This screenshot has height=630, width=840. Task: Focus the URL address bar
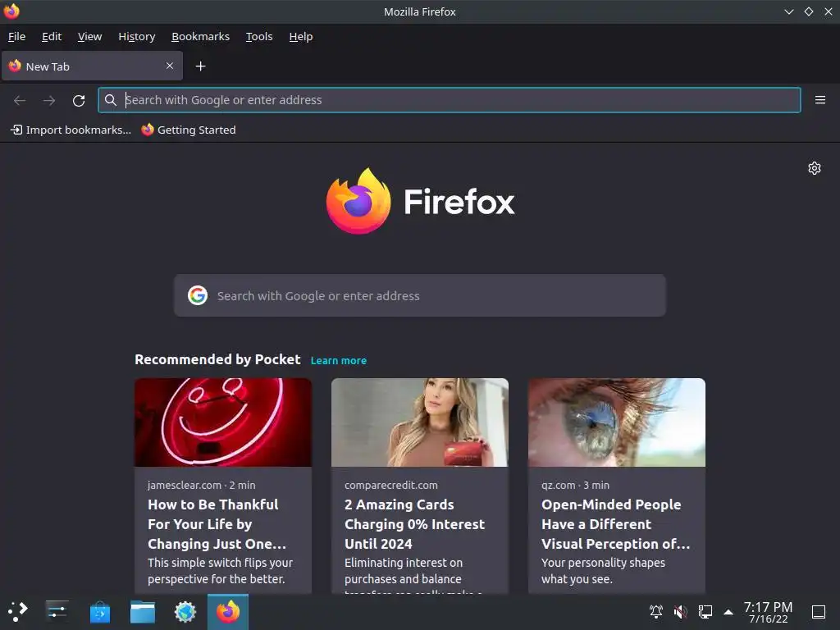tap(450, 100)
